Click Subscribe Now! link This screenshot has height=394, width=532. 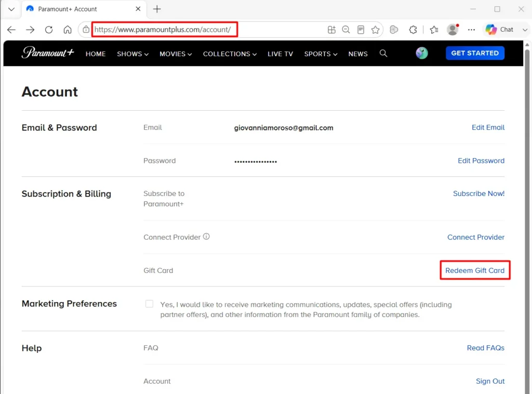pos(478,193)
